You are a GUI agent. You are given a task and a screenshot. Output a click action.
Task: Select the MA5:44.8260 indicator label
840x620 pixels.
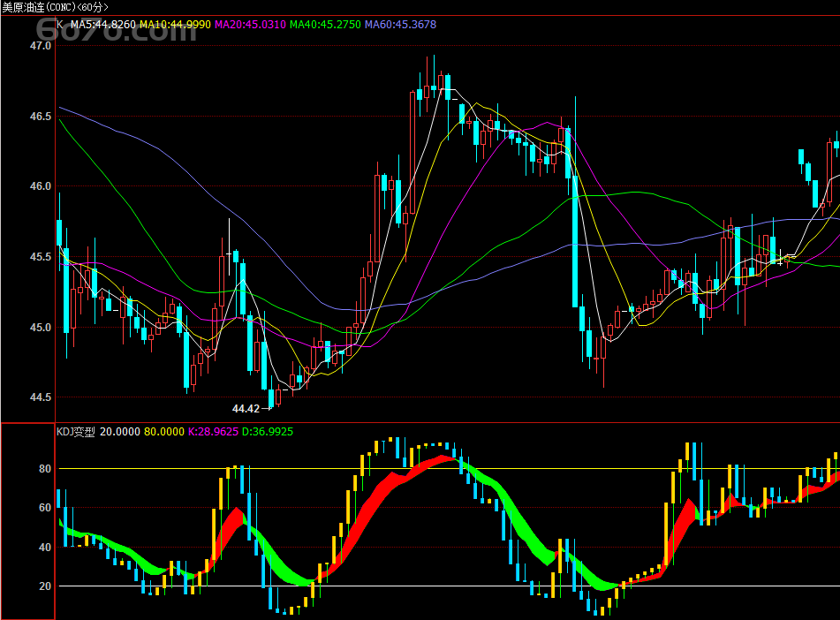(103, 25)
